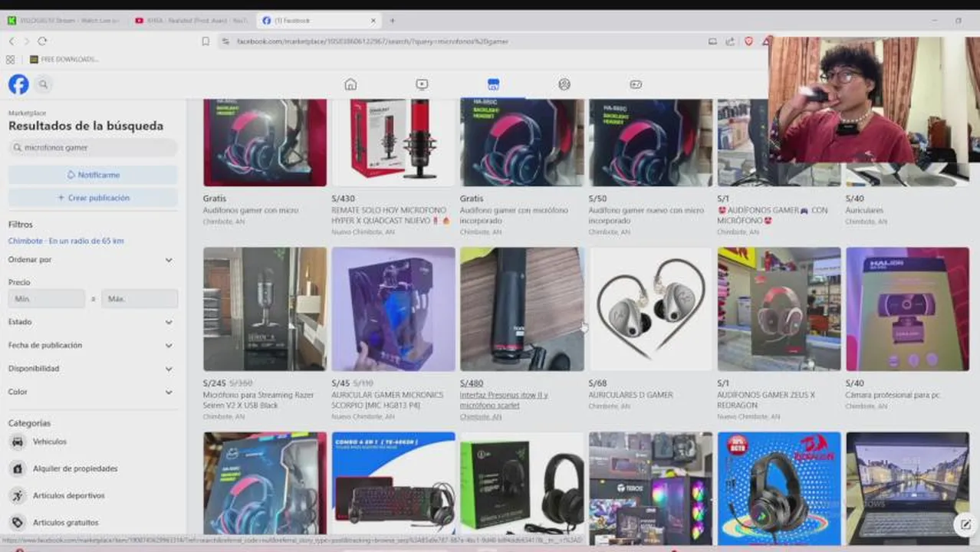This screenshot has height=552, width=980.
Task: Switch to the YouTube browser tab
Action: tap(191, 21)
